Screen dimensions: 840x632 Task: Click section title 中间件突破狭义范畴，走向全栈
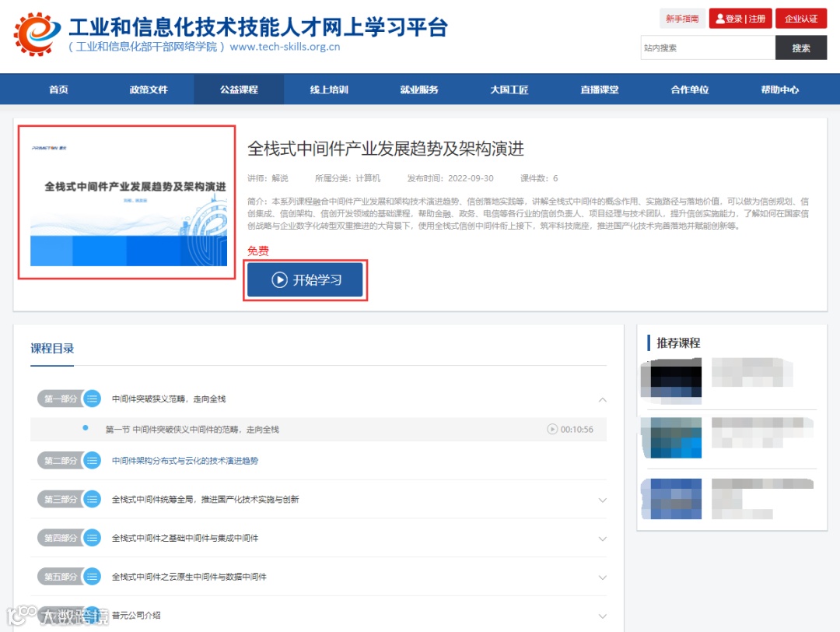tap(169, 399)
